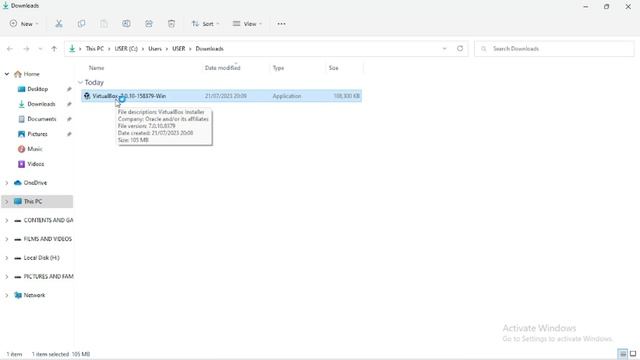Go back with the left arrow
640x360 pixels.
(10, 49)
